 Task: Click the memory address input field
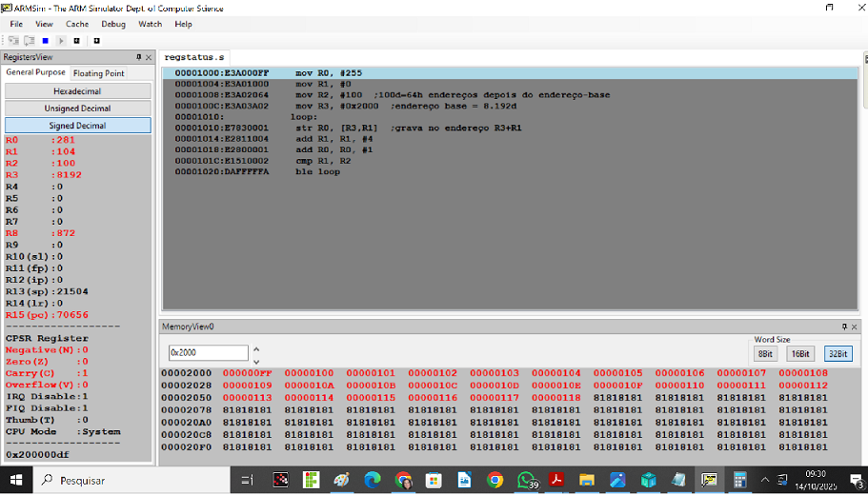point(207,353)
